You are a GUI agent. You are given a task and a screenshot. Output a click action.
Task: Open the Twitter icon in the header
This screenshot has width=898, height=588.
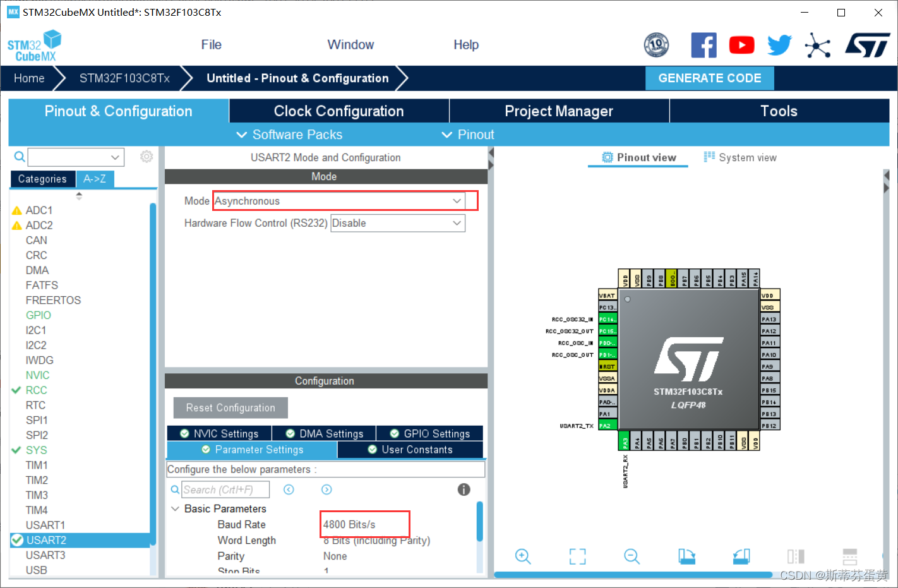click(x=779, y=45)
